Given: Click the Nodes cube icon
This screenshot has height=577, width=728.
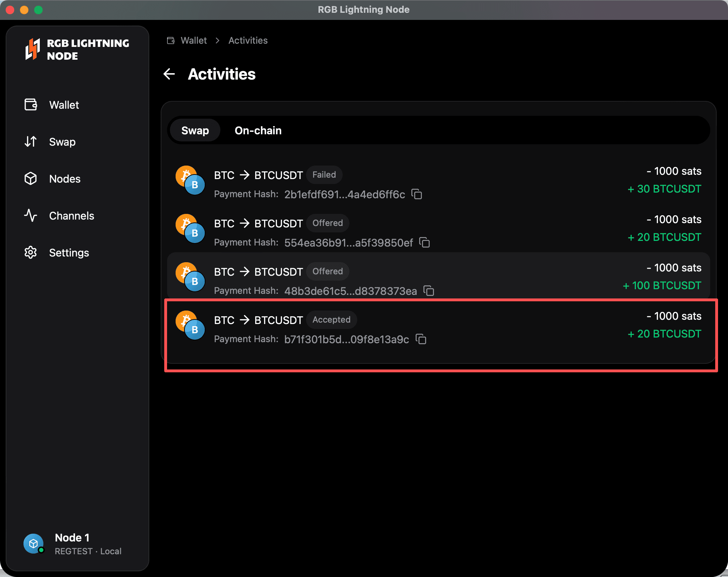Looking at the screenshot, I should coord(31,179).
